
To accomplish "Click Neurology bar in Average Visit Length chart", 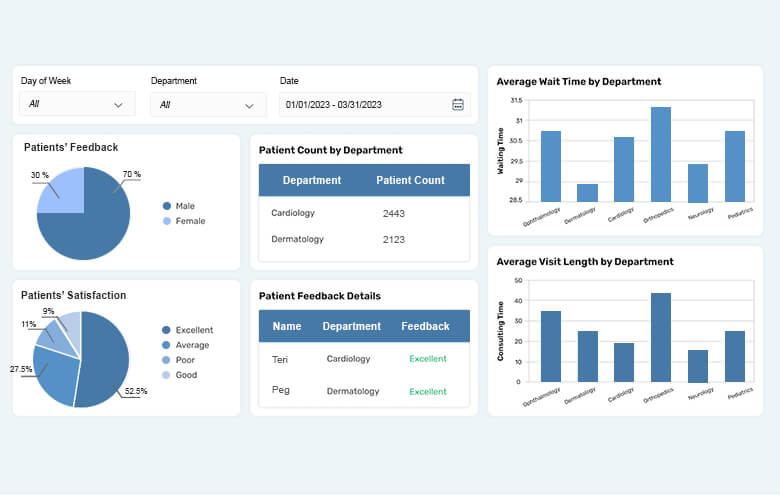I will pos(697,365).
